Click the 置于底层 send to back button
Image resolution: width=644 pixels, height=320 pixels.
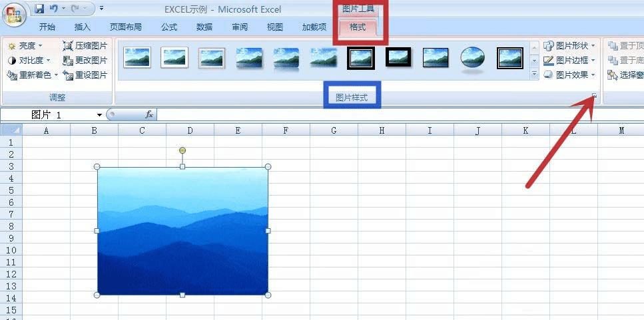(x=625, y=61)
